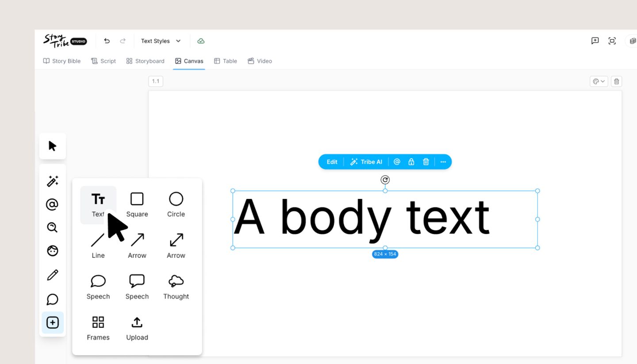The image size is (637, 364).
Task: Select the pencil drawing tool
Action: coord(52,275)
